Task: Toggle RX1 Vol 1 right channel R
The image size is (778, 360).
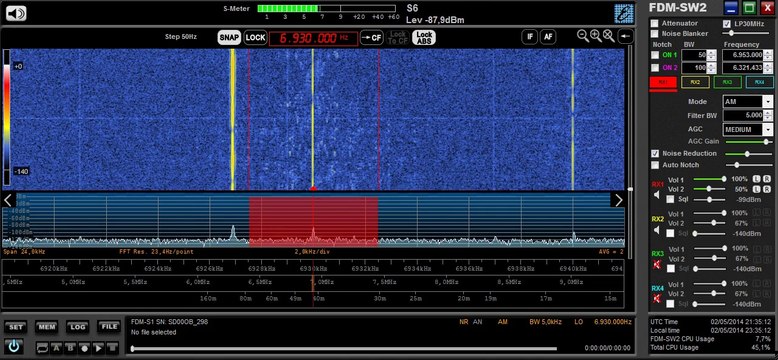Action: 767,179
